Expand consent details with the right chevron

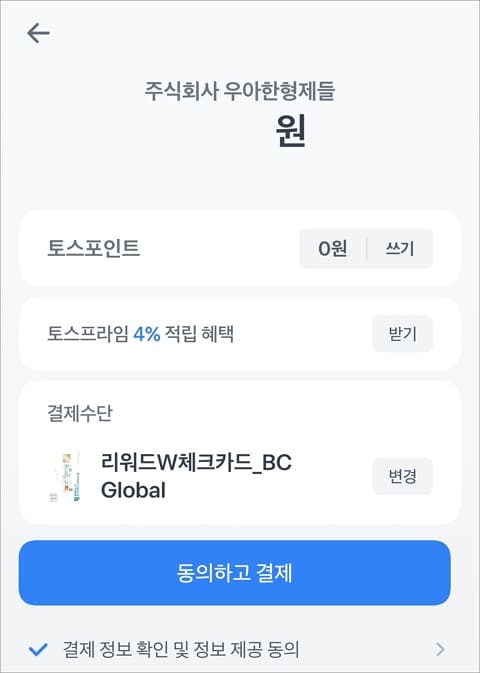pyautogui.click(x=440, y=649)
